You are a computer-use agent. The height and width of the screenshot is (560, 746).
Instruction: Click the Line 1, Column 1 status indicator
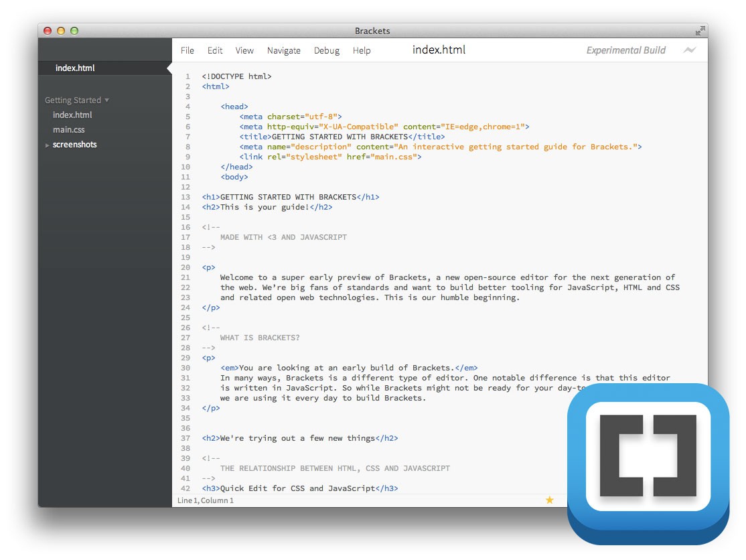[x=206, y=500]
